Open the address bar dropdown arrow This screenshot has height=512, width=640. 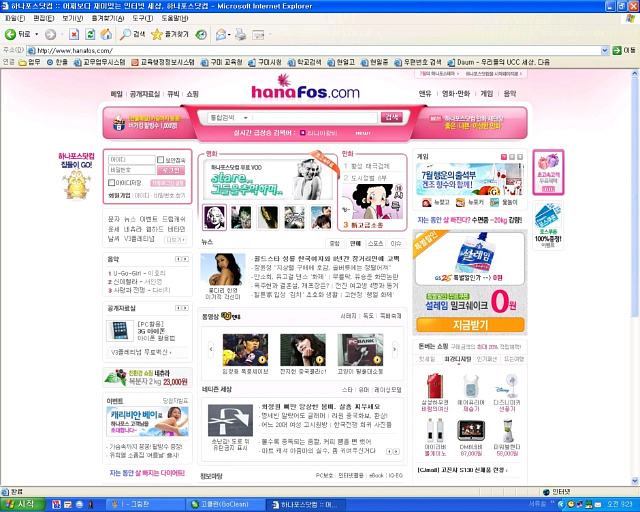coord(605,51)
